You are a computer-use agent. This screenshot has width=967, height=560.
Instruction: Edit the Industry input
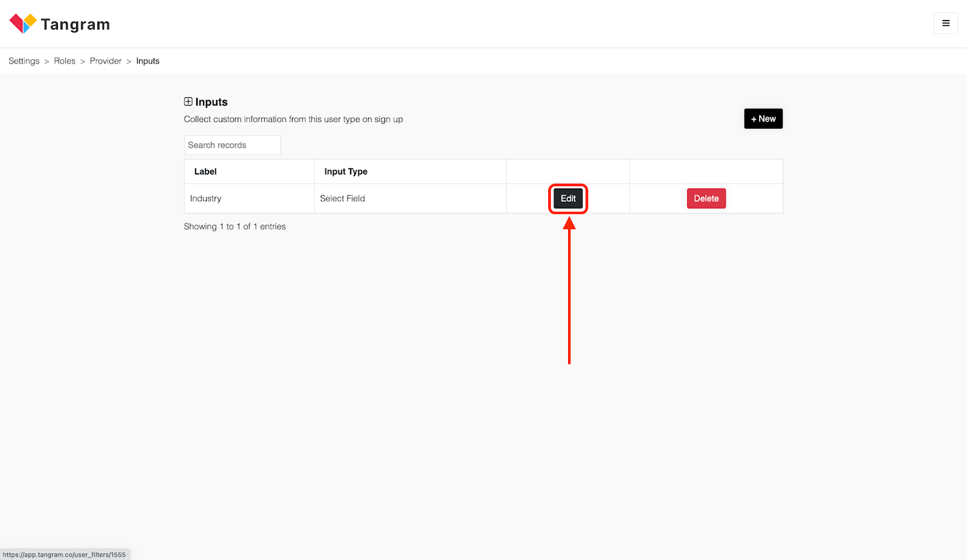click(x=568, y=198)
